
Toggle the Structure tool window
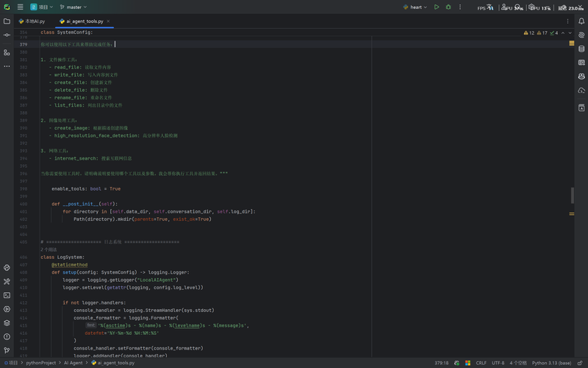click(7, 52)
